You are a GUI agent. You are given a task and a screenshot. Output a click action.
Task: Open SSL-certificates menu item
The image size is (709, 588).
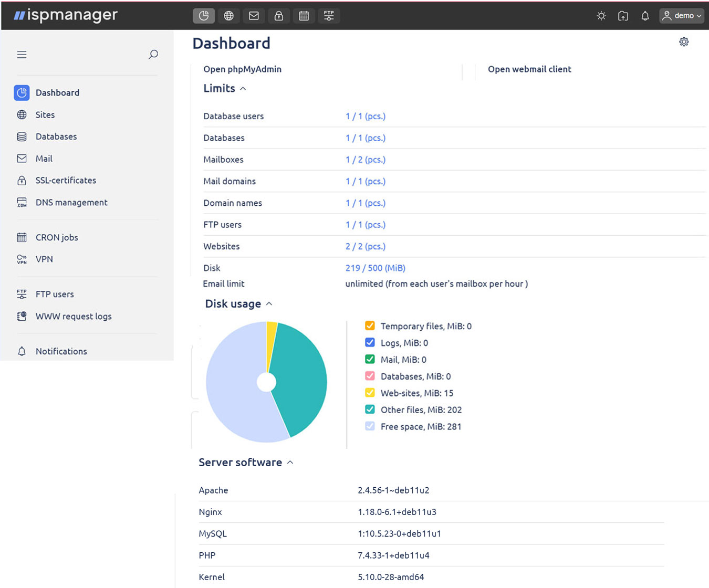click(x=66, y=181)
